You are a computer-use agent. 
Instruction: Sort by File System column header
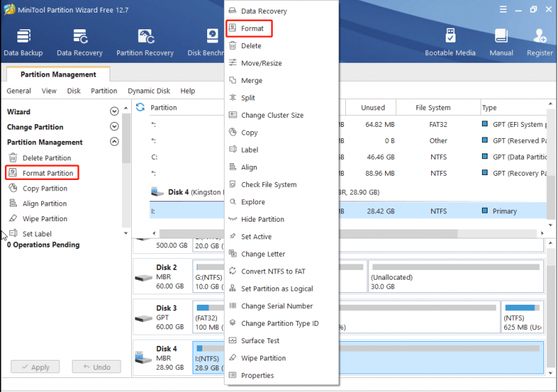click(x=438, y=107)
